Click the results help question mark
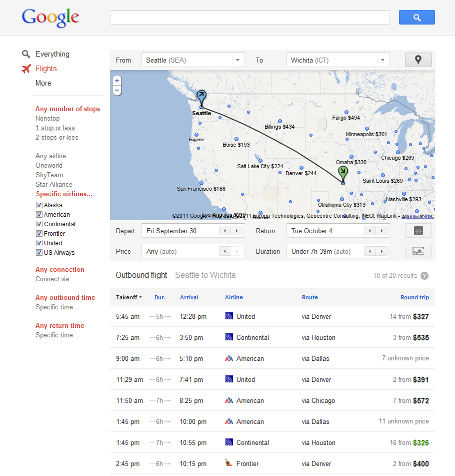This screenshot has width=455, height=476. pos(424,276)
